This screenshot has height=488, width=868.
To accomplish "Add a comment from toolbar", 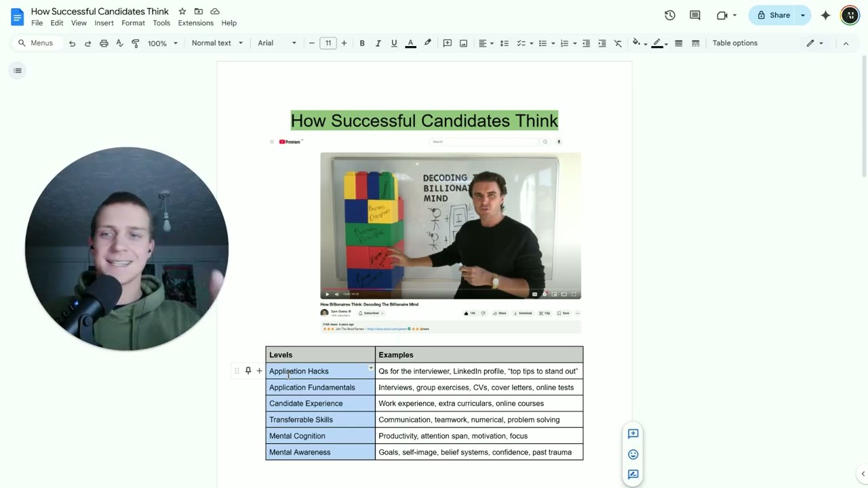I will (x=448, y=43).
